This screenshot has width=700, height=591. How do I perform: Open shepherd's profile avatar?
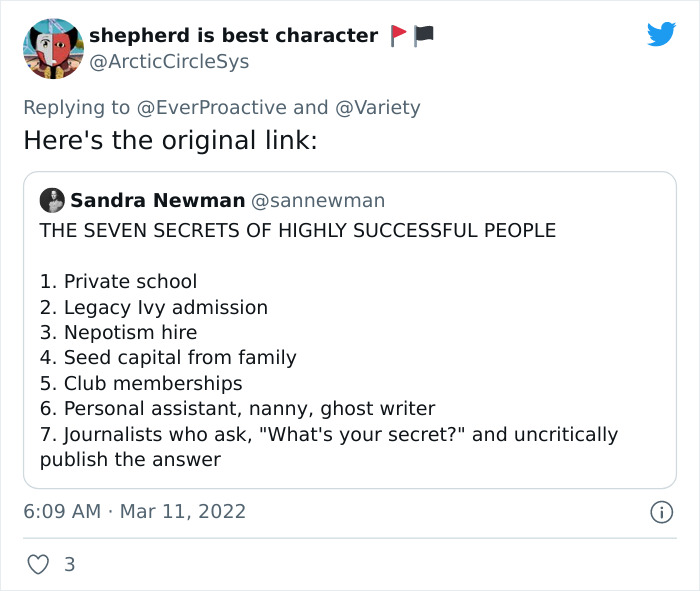tap(52, 48)
